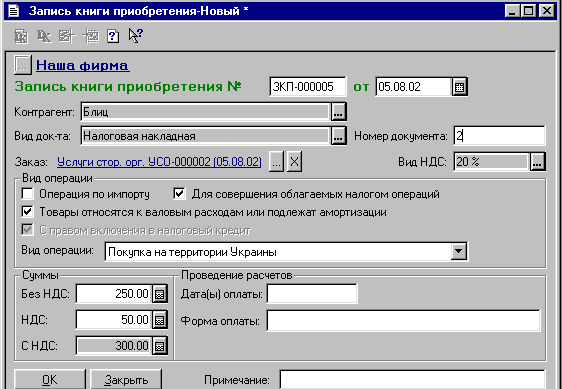This screenshot has width=562, height=389.
Task: Close the window with title bar X
Action: [x=547, y=11]
